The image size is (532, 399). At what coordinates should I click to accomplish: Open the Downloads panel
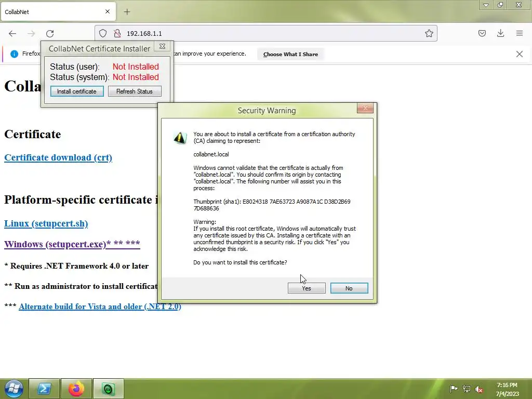click(500, 33)
